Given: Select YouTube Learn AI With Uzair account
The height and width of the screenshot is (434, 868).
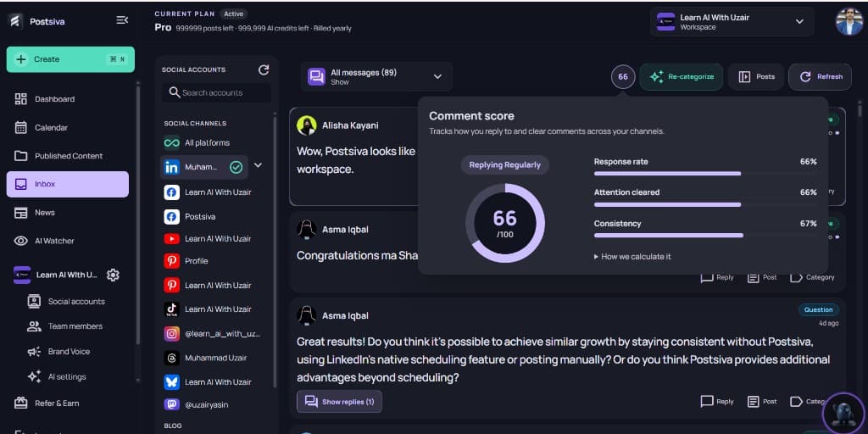Looking at the screenshot, I should coord(218,238).
